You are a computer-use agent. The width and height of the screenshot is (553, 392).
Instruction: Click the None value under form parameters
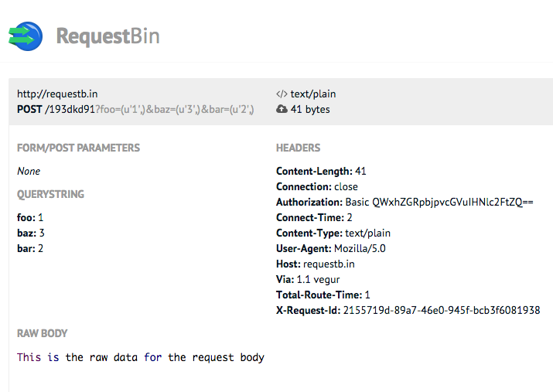click(29, 172)
